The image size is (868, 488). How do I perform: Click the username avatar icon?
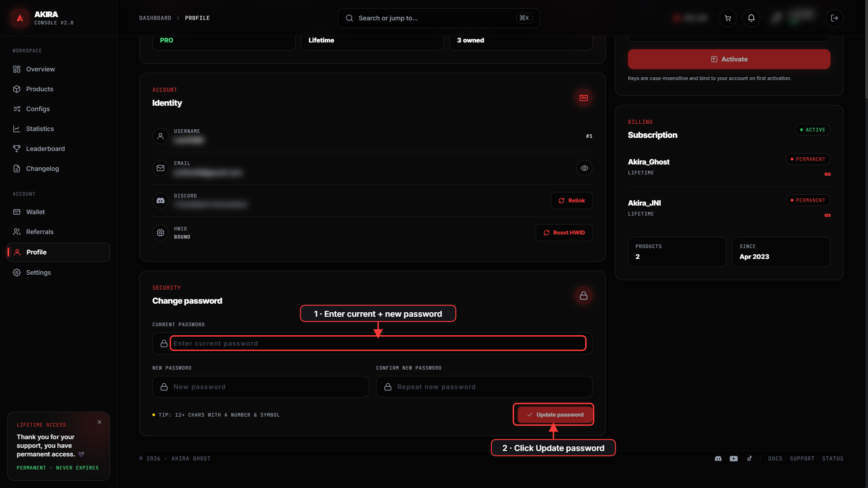tap(160, 136)
